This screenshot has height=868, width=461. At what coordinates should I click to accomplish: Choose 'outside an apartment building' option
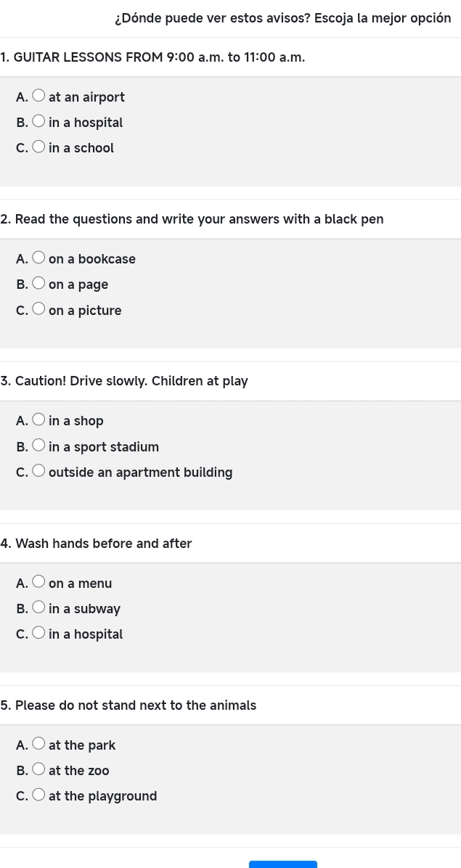click(40, 472)
